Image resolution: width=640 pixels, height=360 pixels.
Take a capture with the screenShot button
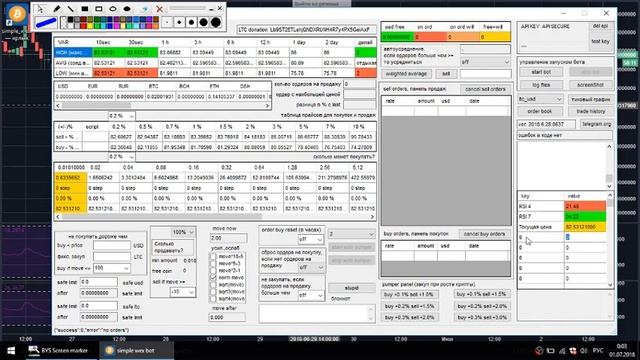(x=590, y=85)
